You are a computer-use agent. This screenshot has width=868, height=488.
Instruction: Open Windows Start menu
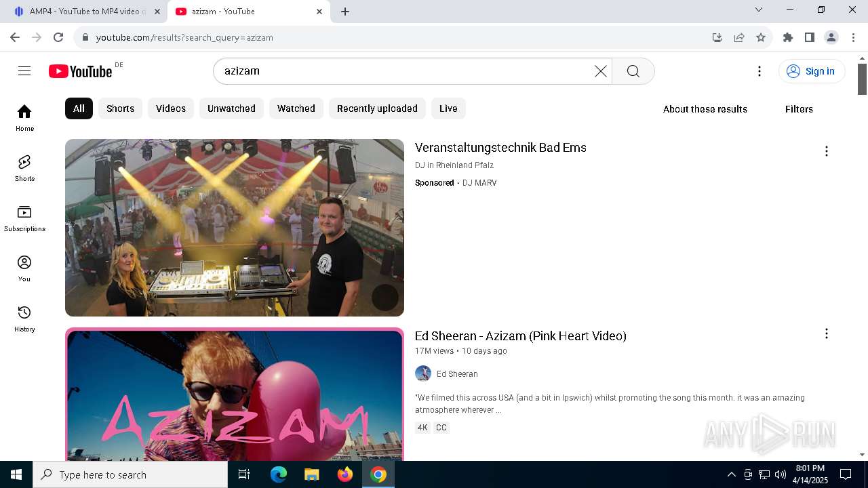pyautogui.click(x=16, y=474)
